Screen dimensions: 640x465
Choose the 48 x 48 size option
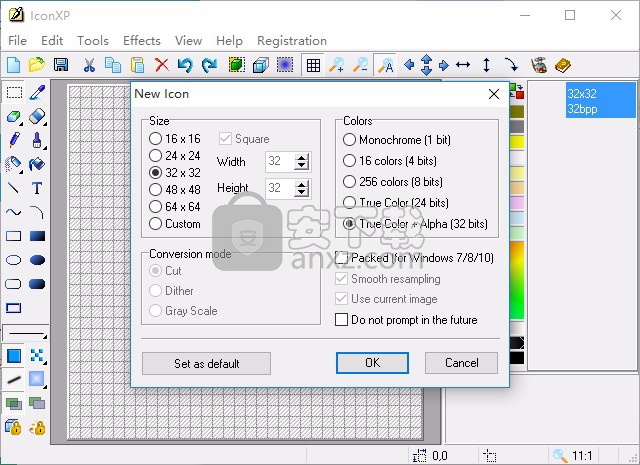pos(175,189)
